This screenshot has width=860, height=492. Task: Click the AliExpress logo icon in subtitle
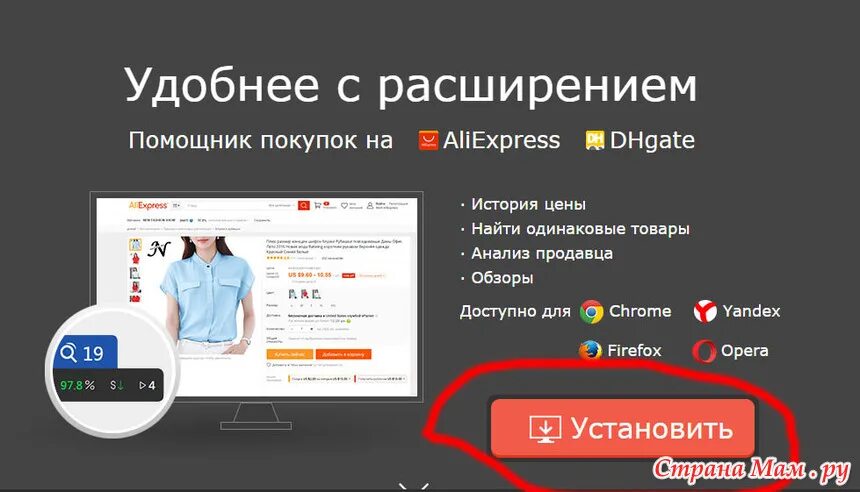[x=428, y=140]
